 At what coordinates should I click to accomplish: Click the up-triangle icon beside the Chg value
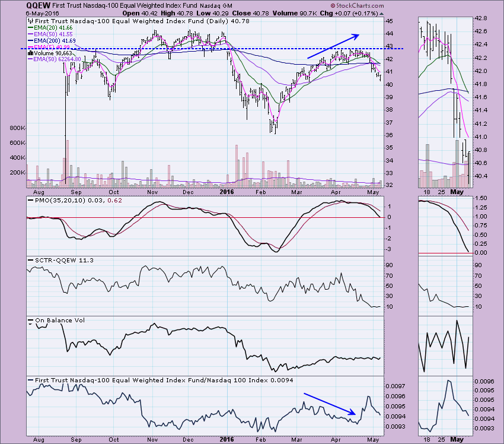[x=381, y=14]
